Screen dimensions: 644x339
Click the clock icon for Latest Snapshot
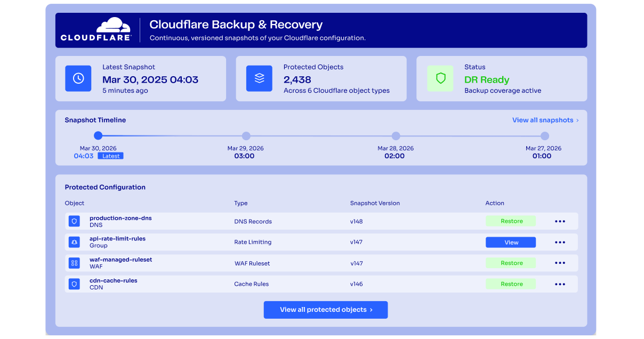78,78
